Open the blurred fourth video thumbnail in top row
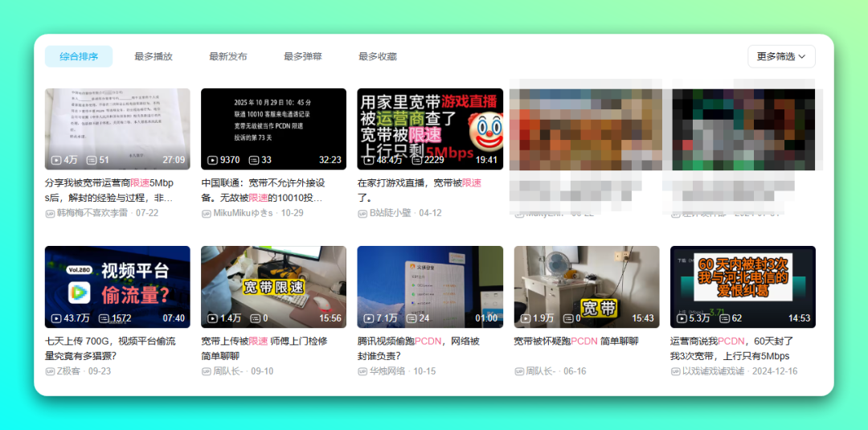The image size is (868, 430). coord(587,129)
